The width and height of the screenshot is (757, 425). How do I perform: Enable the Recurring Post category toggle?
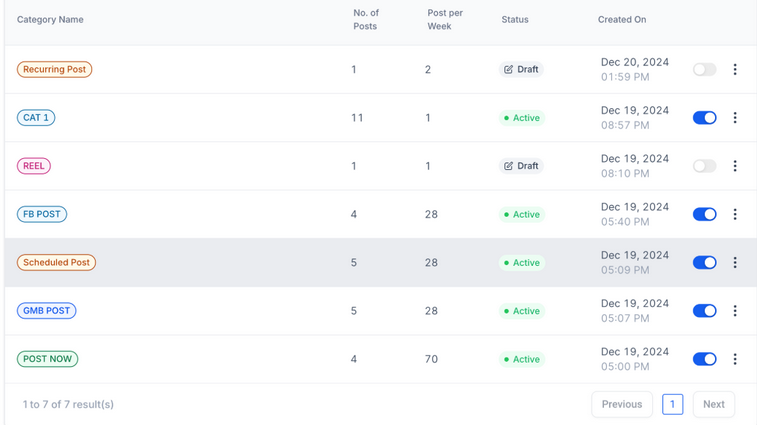704,70
